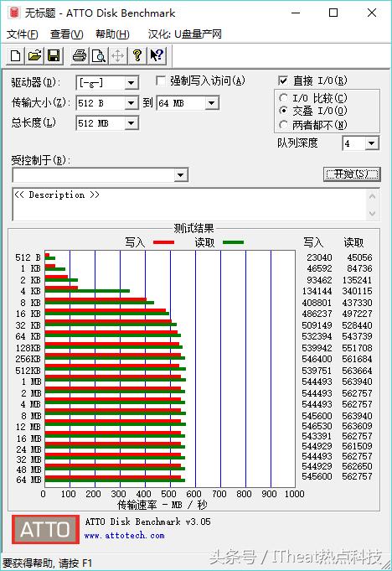Click the status bar help text 请按 F1
The width and height of the screenshot is (392, 571).
(47, 563)
